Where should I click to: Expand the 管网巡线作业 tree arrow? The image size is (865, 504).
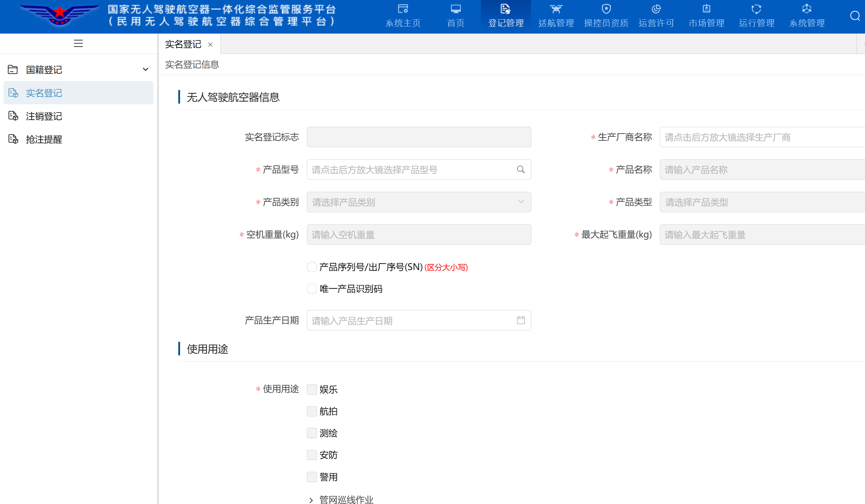[311, 500]
